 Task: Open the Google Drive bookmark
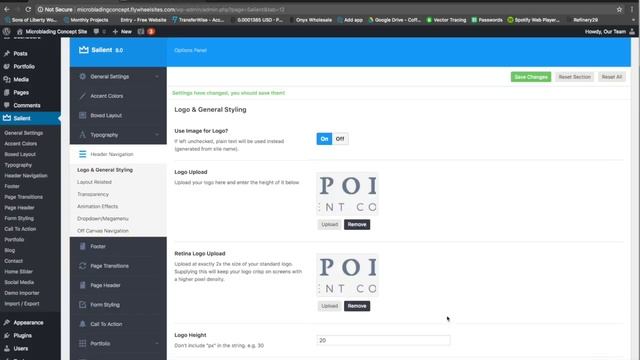click(x=394, y=20)
